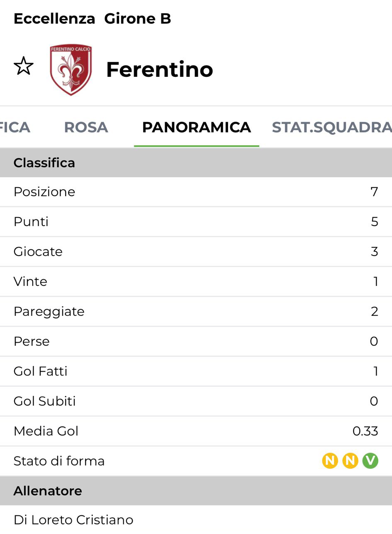Select the Posizione row
This screenshot has height=534, width=392.
point(196,192)
